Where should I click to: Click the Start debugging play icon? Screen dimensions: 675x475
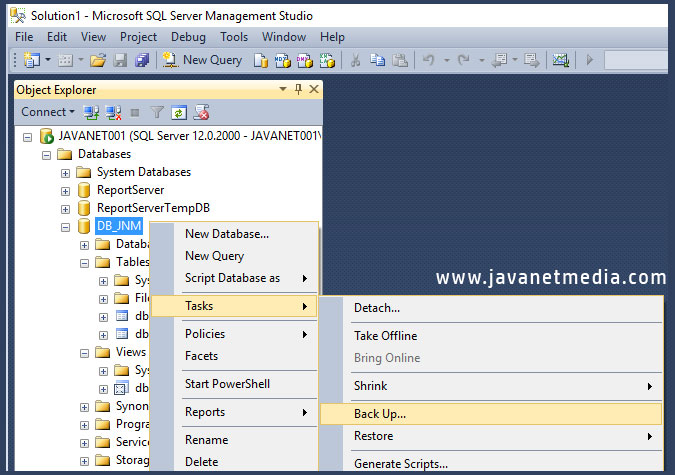point(590,60)
